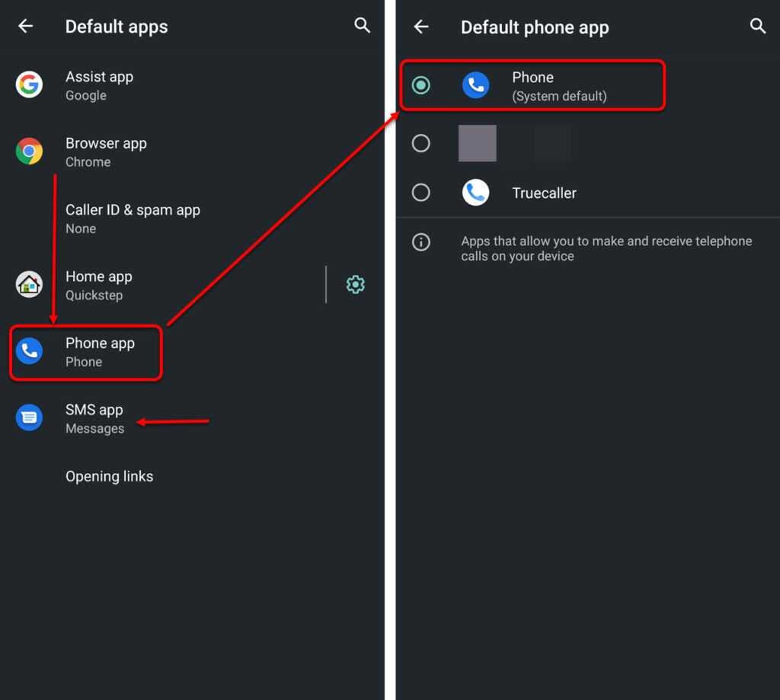The width and height of the screenshot is (780, 700).
Task: Open the Assist app setting
Action: coord(192,85)
